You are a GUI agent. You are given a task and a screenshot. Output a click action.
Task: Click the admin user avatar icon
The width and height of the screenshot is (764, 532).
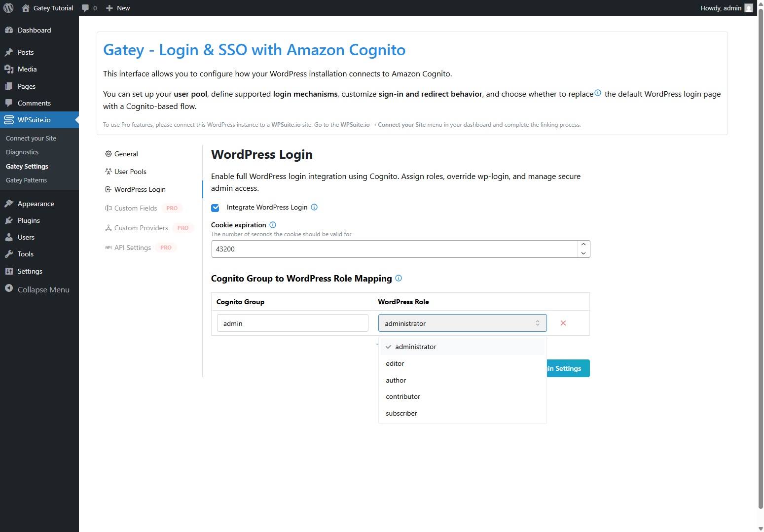(x=748, y=8)
